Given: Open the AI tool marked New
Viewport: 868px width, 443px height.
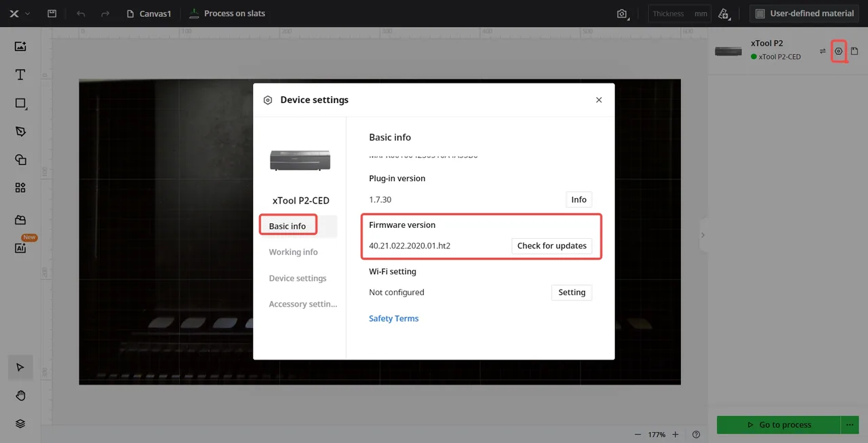Looking at the screenshot, I should [20, 248].
